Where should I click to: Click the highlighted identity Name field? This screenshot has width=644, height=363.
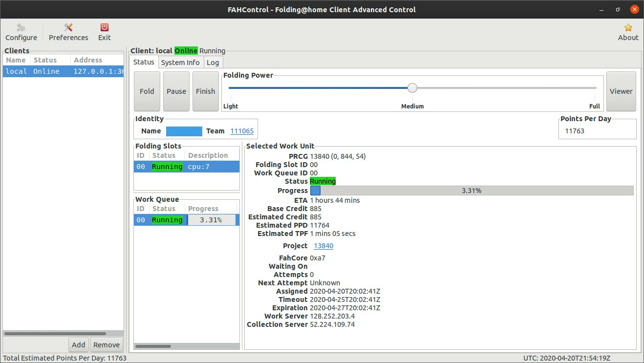(184, 131)
